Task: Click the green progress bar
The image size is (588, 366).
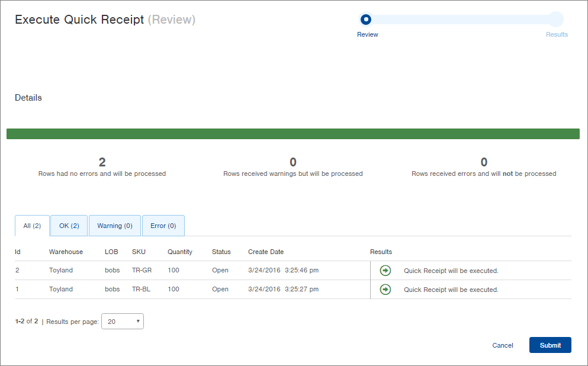Action: (293, 134)
